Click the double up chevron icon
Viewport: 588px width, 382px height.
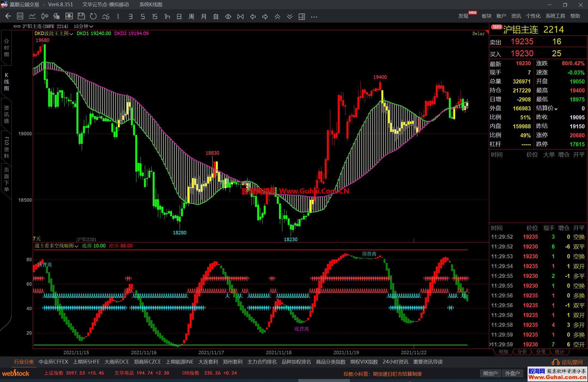(277, 17)
